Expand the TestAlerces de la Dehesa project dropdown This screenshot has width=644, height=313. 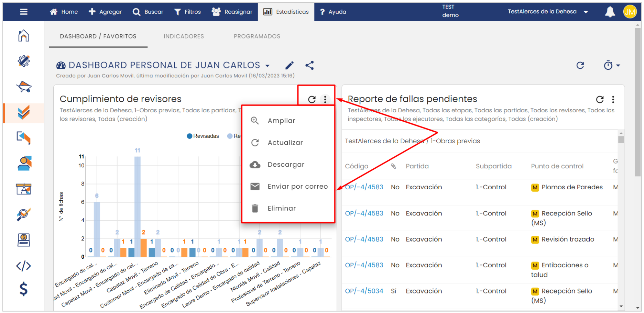pyautogui.click(x=586, y=12)
